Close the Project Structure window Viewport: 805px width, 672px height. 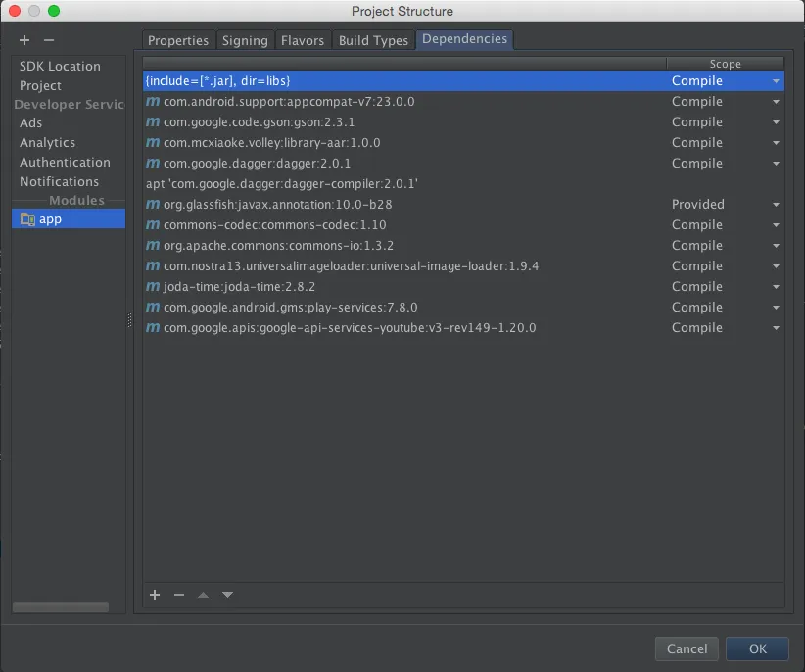coord(15,11)
